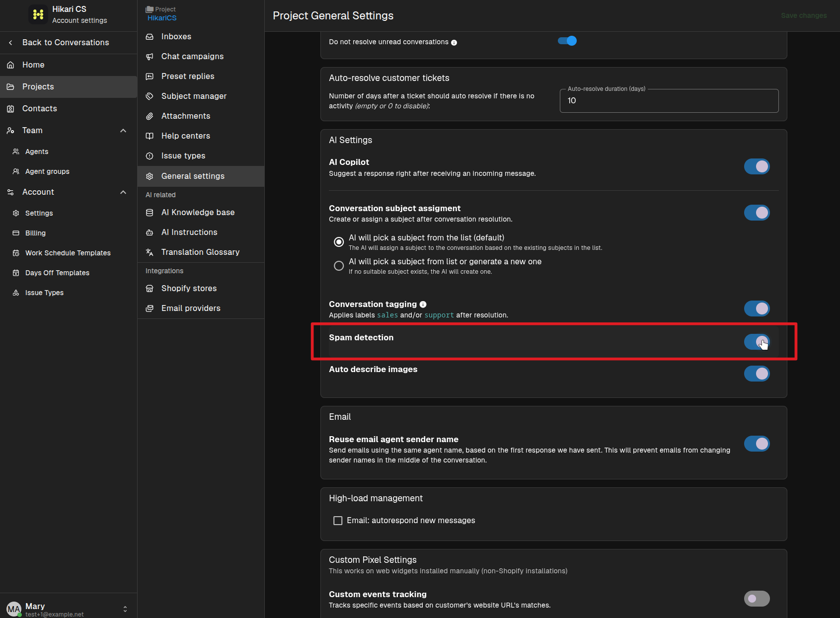Check Email: autorespond new messages checkbox
840x618 pixels.
[x=338, y=521]
